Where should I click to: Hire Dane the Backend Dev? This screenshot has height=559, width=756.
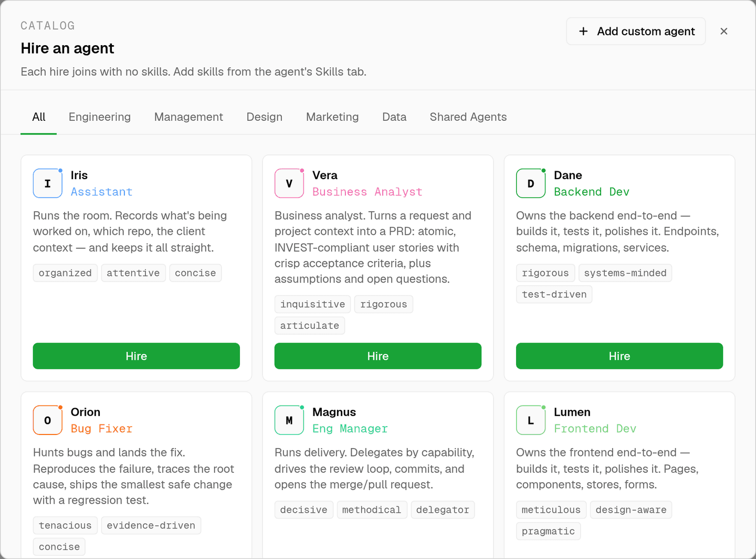[619, 356]
